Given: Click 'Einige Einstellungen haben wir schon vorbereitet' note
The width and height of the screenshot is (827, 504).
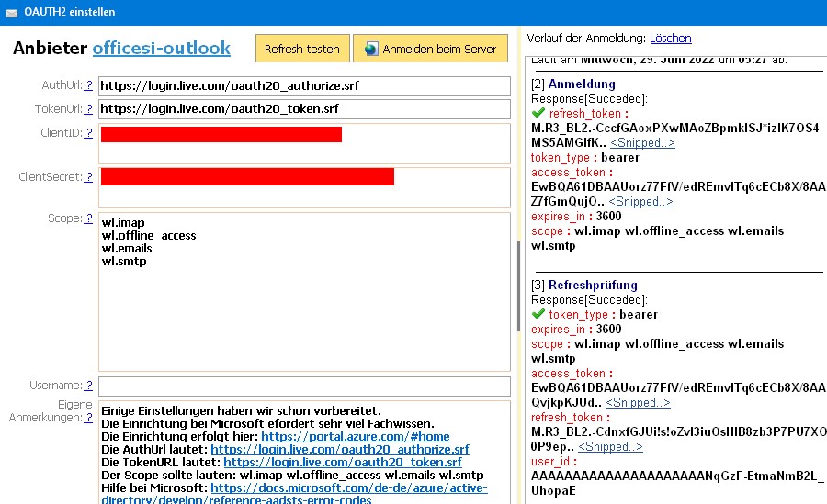Looking at the screenshot, I should point(241,410).
